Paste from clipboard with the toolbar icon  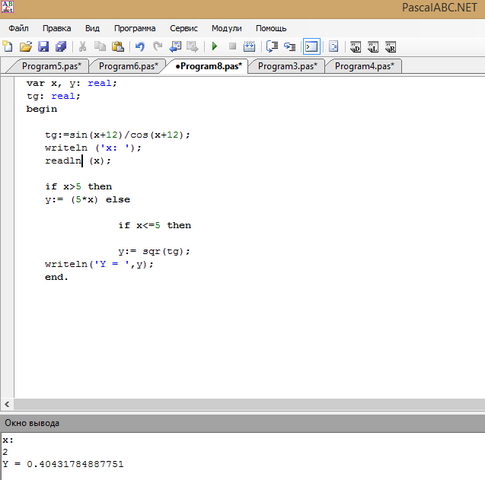[x=118, y=47]
